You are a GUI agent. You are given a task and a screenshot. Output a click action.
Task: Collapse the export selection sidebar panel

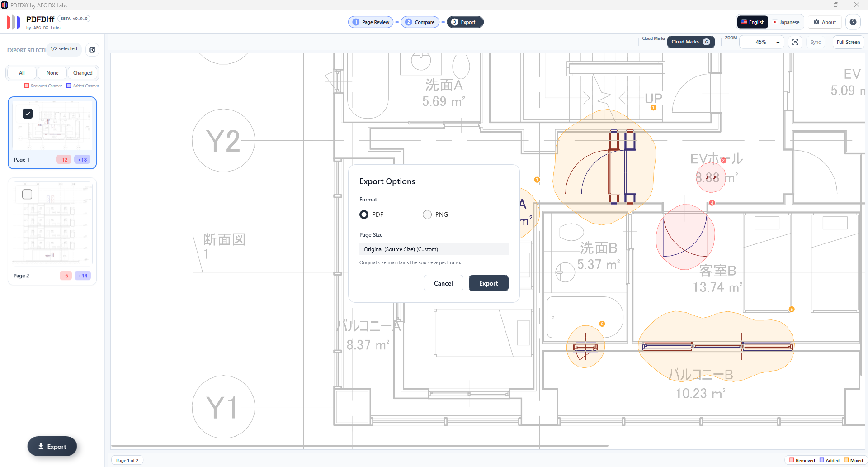pos(92,50)
